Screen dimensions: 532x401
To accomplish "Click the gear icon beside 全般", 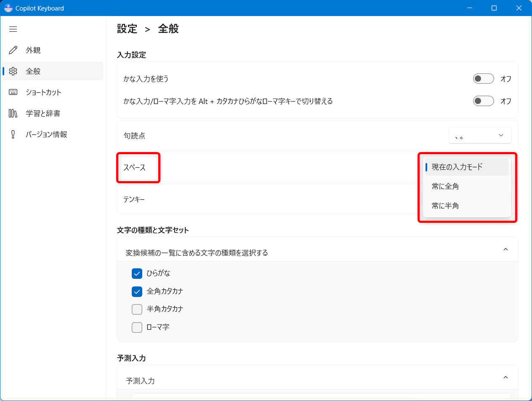I will tap(13, 71).
